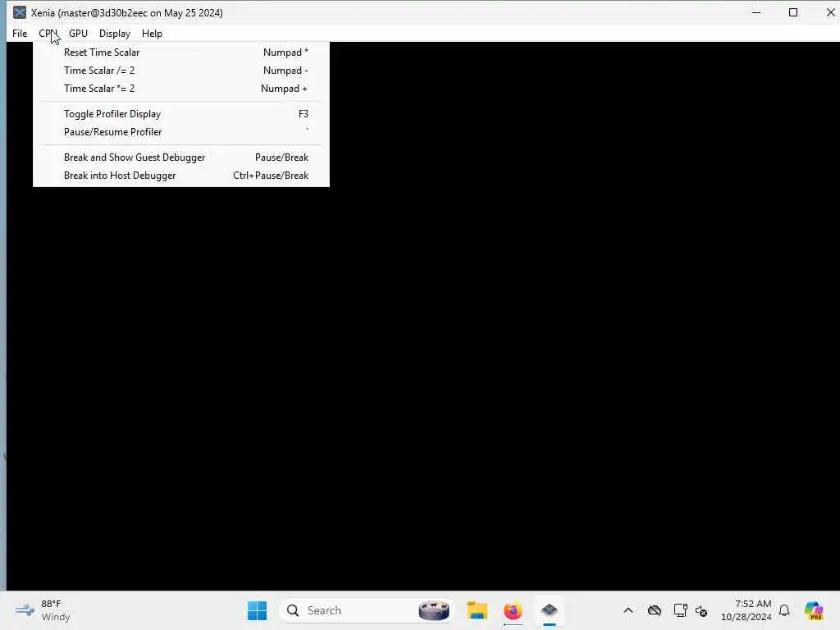Open the Copilot preview icon
Image resolution: width=840 pixels, height=630 pixels.
(x=814, y=610)
